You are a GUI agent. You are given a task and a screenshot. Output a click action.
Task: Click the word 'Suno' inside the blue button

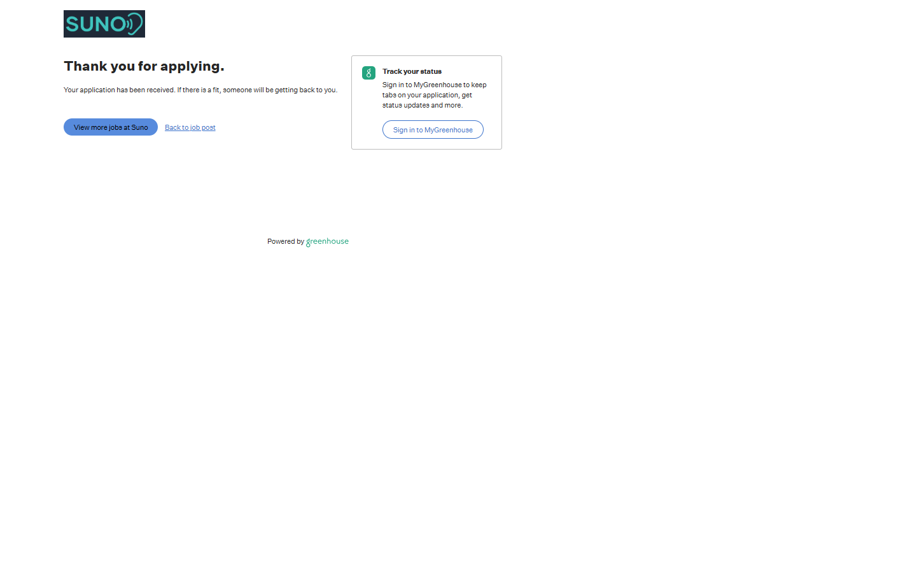point(139,128)
